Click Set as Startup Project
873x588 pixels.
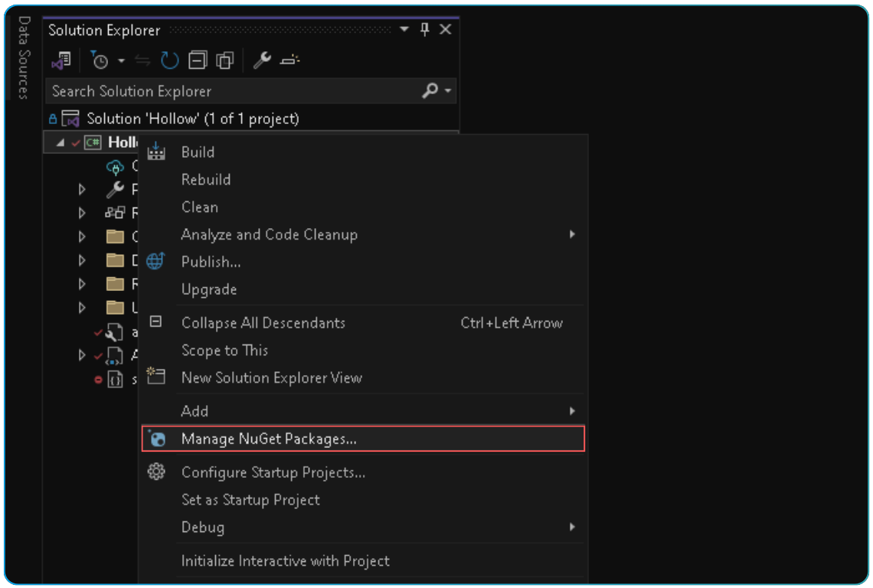coord(249,499)
